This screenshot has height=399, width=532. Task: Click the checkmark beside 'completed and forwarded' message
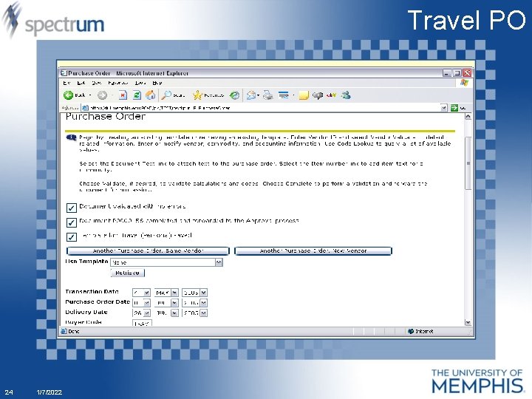click(71, 222)
